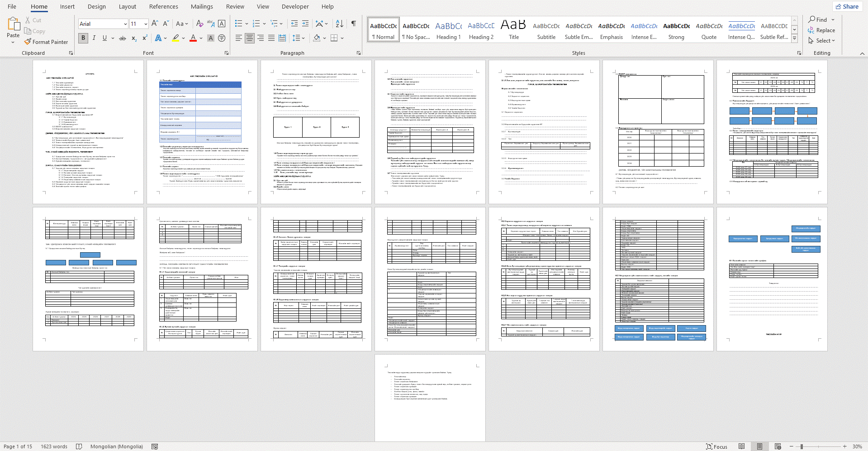Image resolution: width=868 pixels, height=451 pixels.
Task: Open the Select dropdown in Editing
Action: (x=821, y=41)
